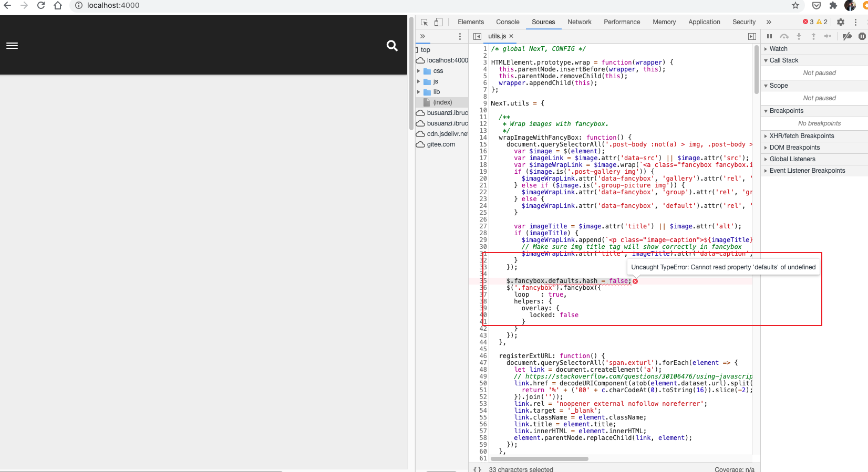Click the browser profile avatar
This screenshot has width=868, height=472.
pos(850,5)
